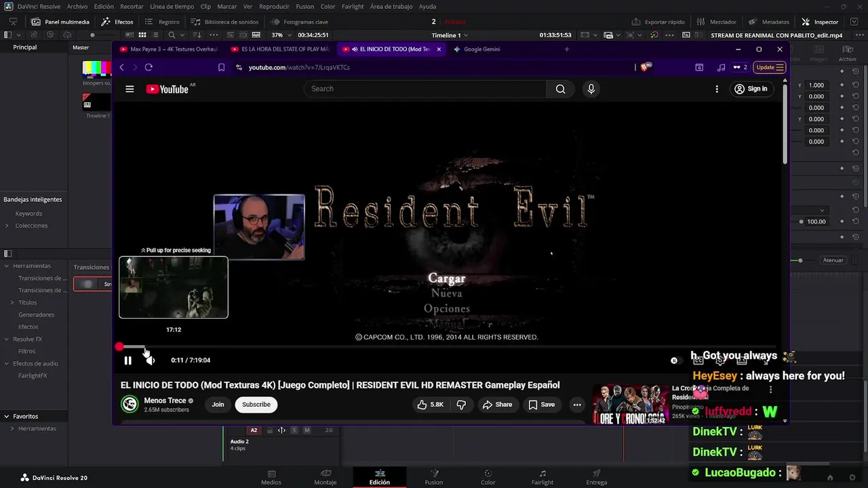
Task: Save the video to a playlist
Action: (541, 405)
